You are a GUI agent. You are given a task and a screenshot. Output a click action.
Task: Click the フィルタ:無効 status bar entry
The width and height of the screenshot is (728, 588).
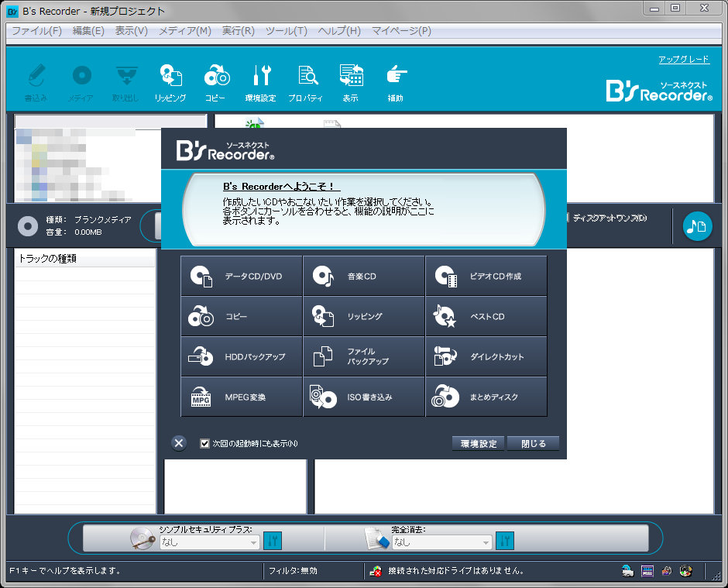coord(293,571)
